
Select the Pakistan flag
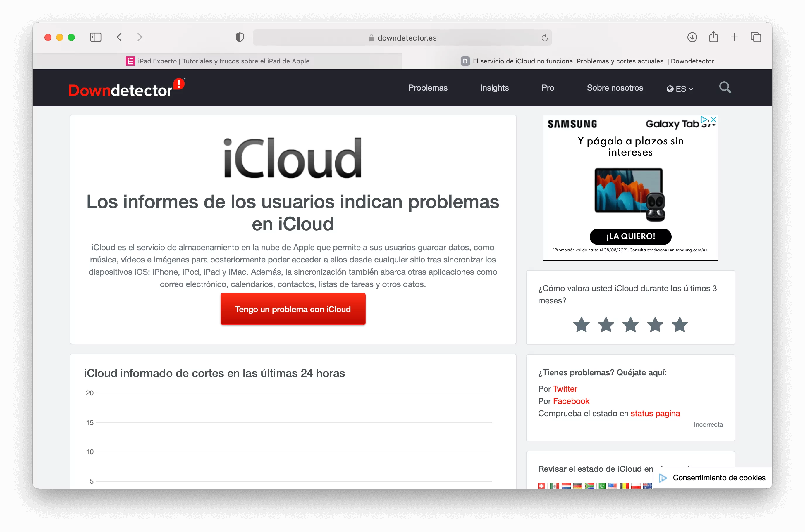pos(601,486)
